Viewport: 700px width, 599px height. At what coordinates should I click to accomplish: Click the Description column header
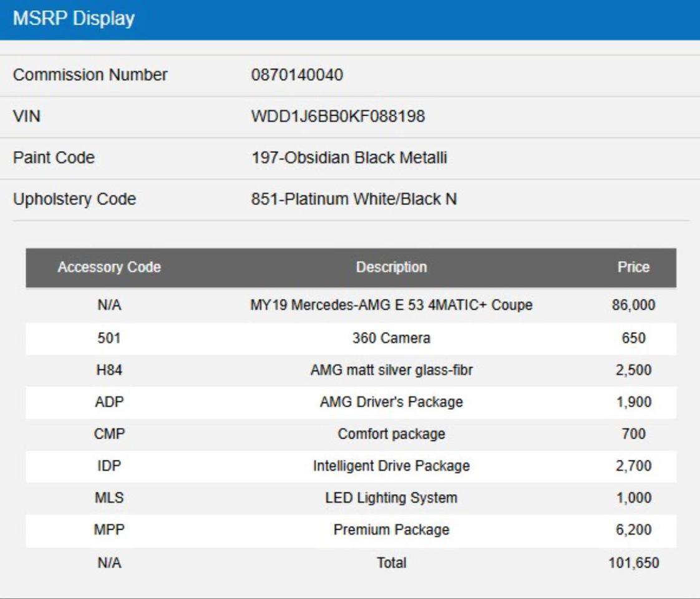(x=392, y=267)
